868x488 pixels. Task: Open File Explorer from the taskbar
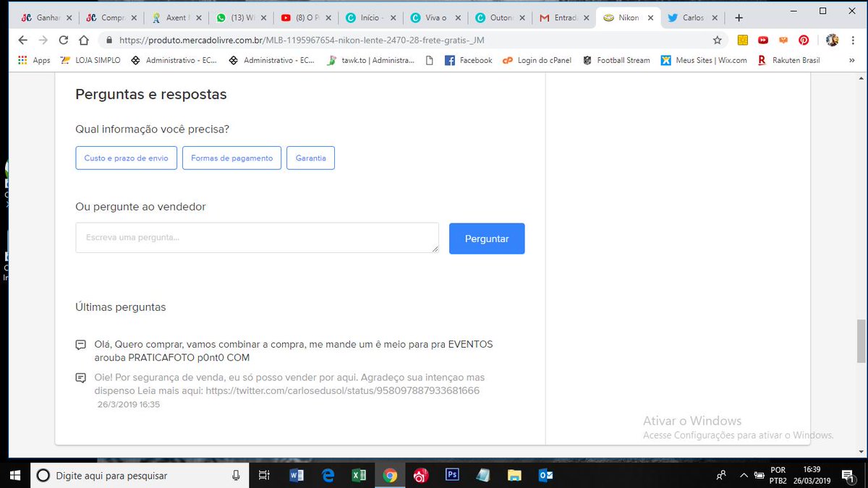point(514,475)
